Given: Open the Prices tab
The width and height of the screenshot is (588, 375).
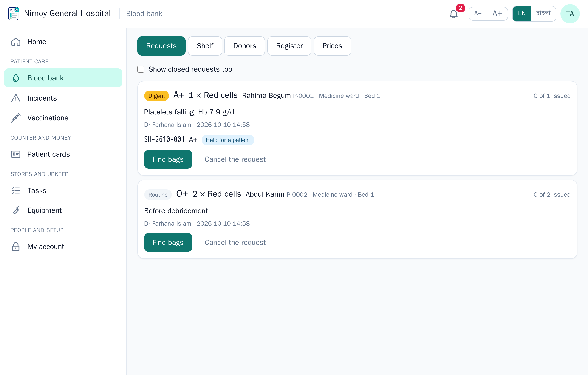Looking at the screenshot, I should pyautogui.click(x=332, y=46).
